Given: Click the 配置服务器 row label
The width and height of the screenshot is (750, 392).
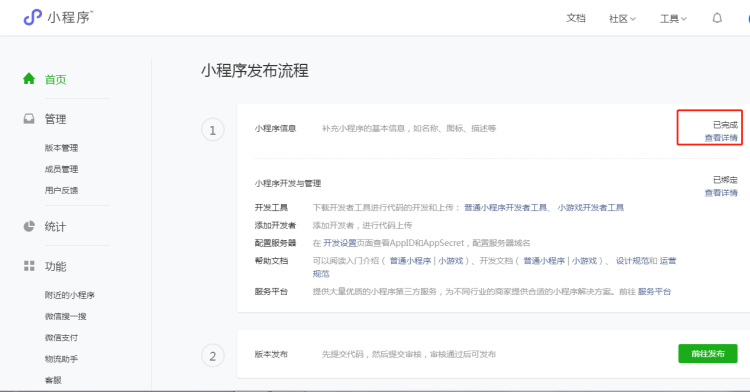Looking at the screenshot, I should (x=275, y=243).
